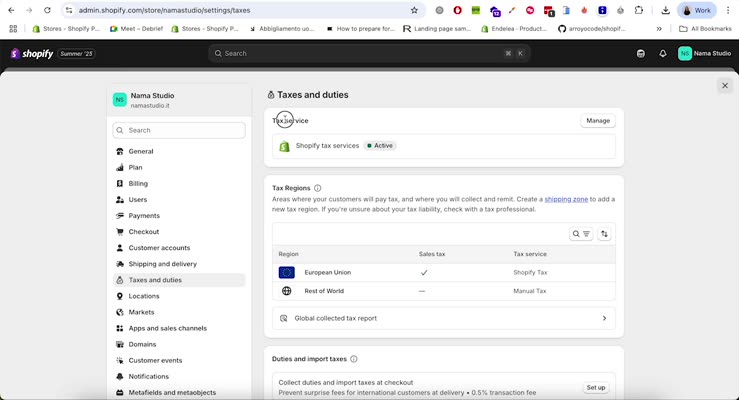Viewport: 739px width, 400px height.
Task: Click the Active status badge
Action: tap(380, 146)
